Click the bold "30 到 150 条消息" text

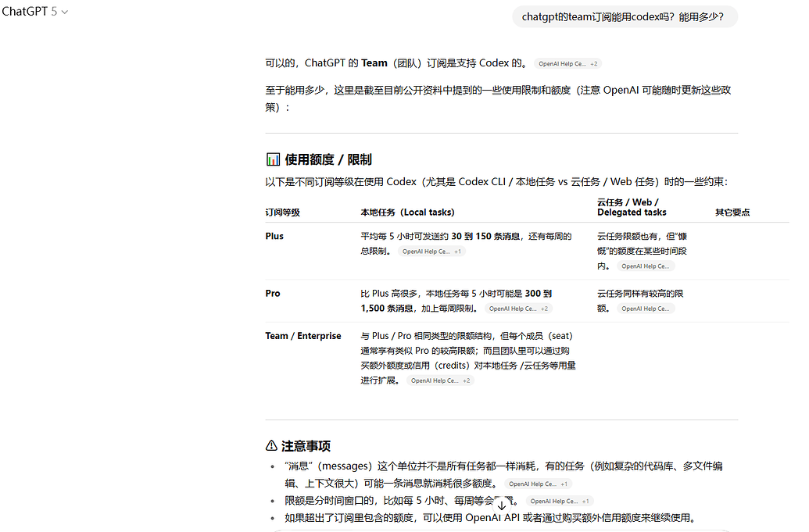click(x=485, y=236)
